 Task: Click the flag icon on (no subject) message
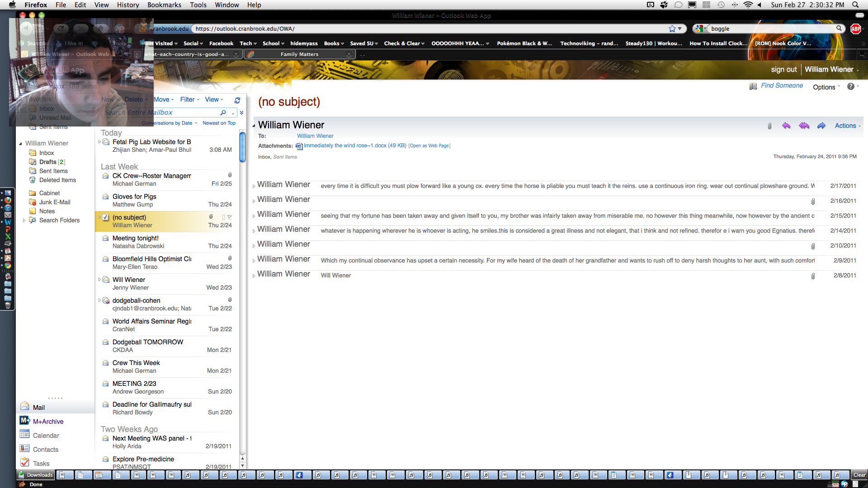[229, 217]
